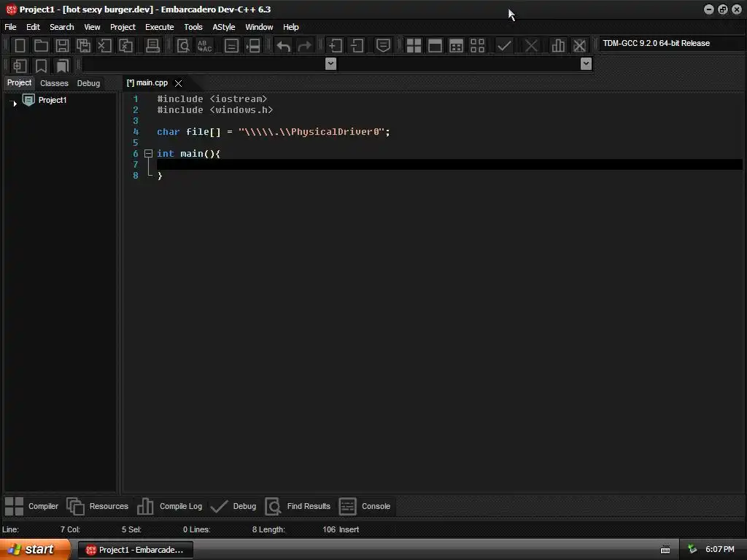The image size is (747, 560).
Task: Open Profile Analysis bar chart icon
Action: (558, 46)
